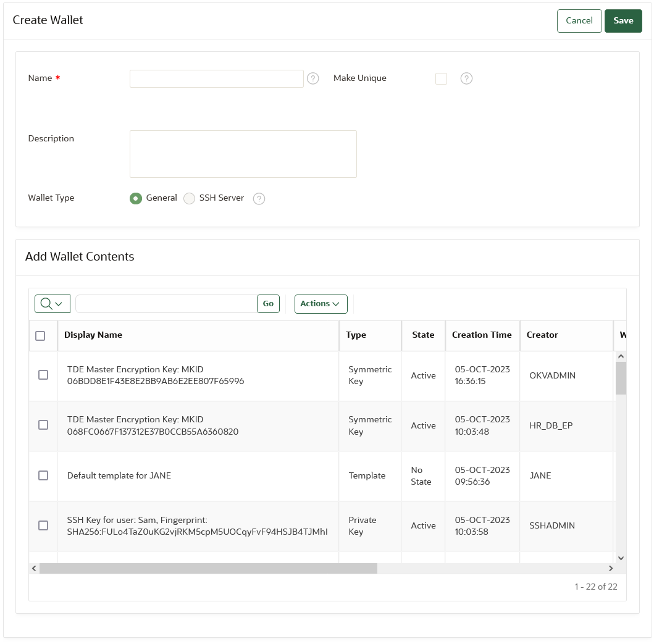Click the table vertical scrollbar thumb
The image size is (654, 644).
[x=621, y=378]
